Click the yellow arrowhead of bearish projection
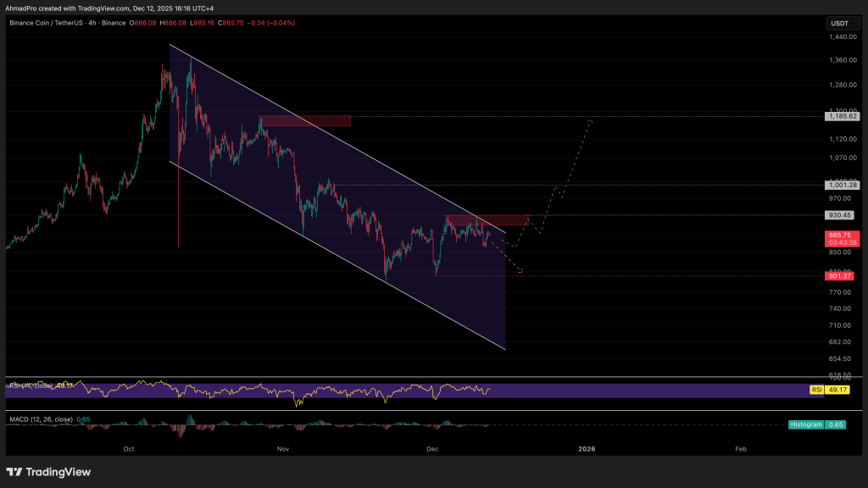This screenshot has width=868, height=488. (520, 271)
